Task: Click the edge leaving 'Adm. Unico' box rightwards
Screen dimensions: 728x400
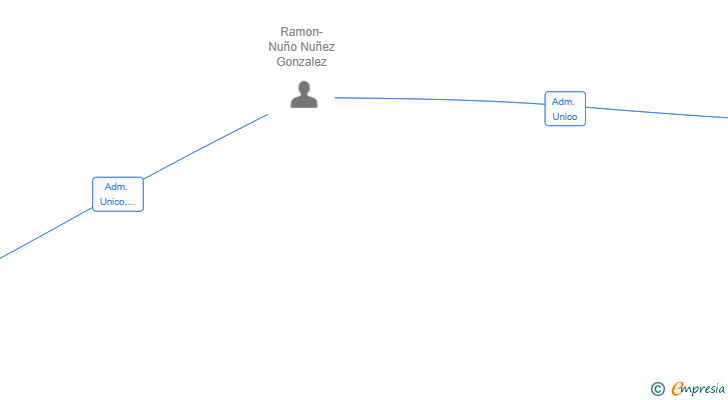Action: 656,112
